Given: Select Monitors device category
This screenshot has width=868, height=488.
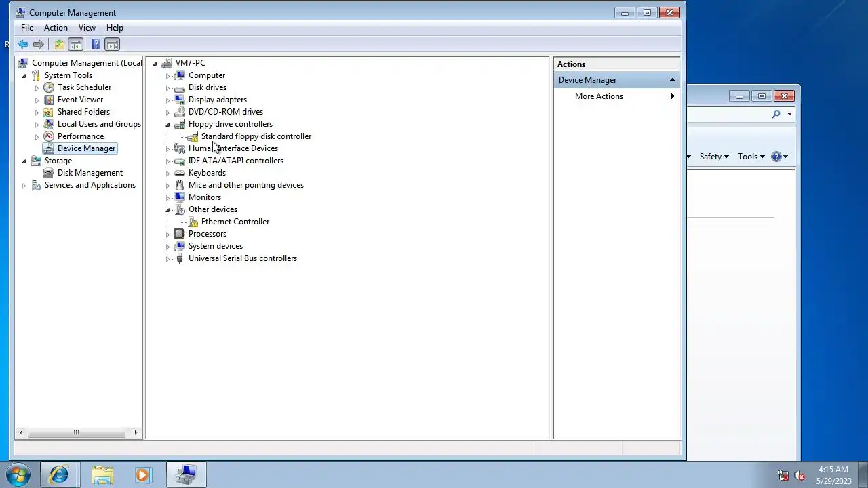Looking at the screenshot, I should [204, 197].
